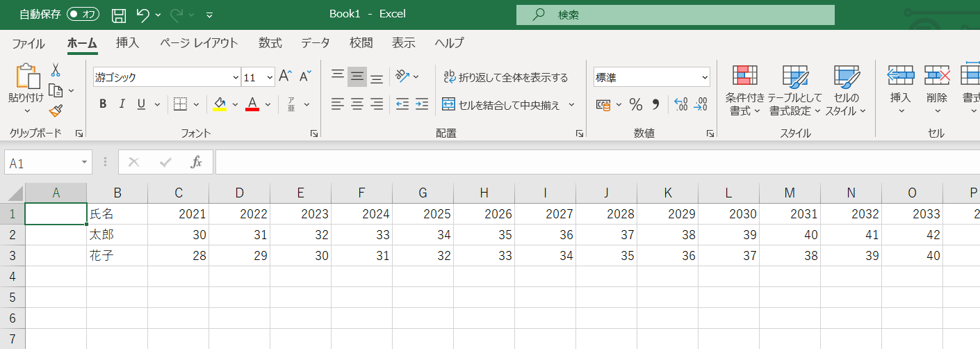The width and height of the screenshot is (980, 349).
Task: Click the Undo arrow icon
Action: 142,14
